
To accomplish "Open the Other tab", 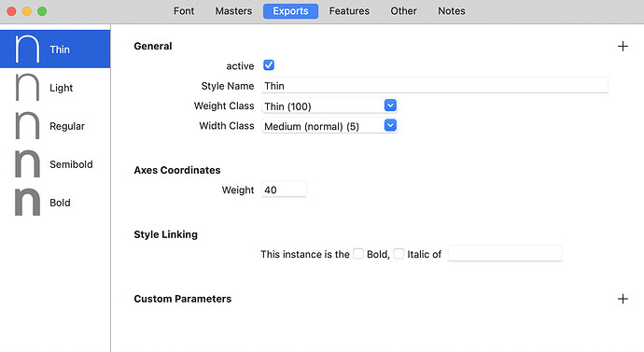I will [x=403, y=11].
